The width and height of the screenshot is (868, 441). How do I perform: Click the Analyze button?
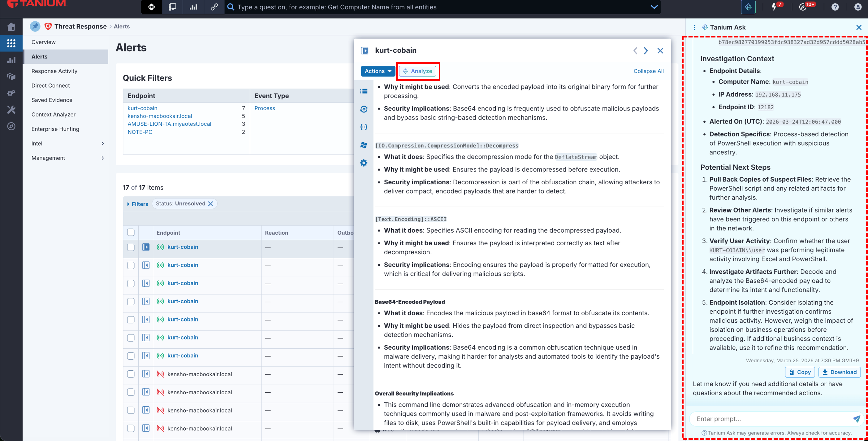pos(417,71)
